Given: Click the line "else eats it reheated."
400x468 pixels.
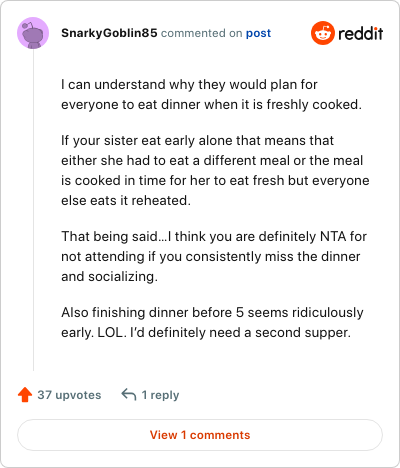Looking at the screenshot, I should [126, 201].
